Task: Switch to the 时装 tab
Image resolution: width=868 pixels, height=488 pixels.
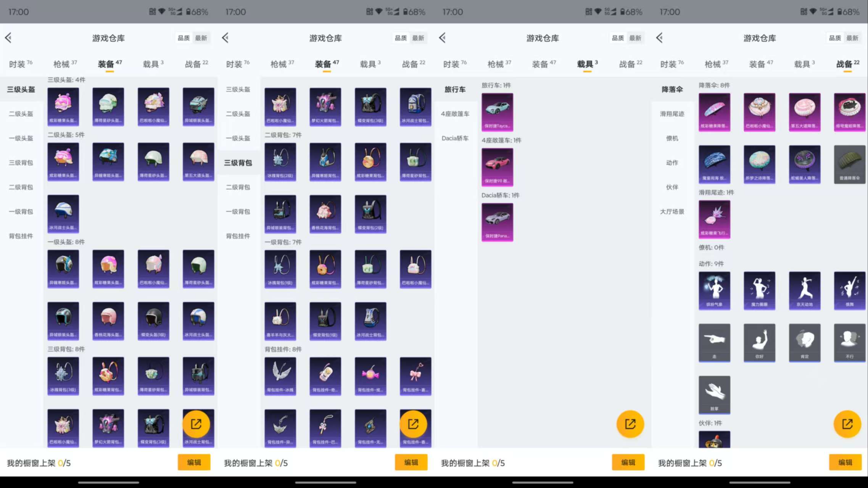Action: 18,64
